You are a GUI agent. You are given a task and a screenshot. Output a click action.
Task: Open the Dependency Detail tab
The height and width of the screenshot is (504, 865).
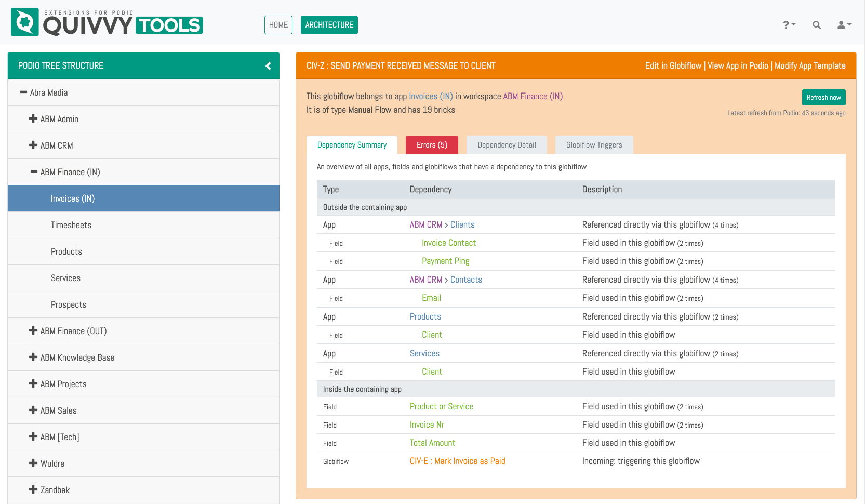click(507, 145)
